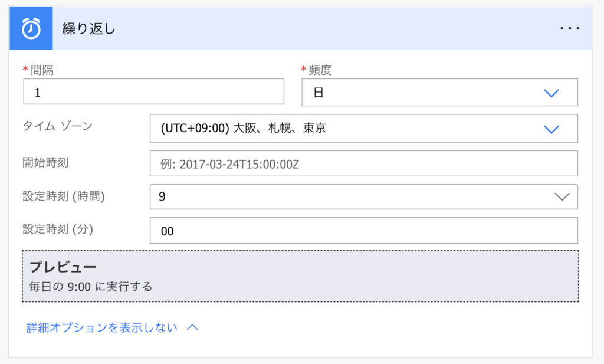Click the プレビュー box heading
This screenshot has height=364, width=604.
tap(63, 267)
